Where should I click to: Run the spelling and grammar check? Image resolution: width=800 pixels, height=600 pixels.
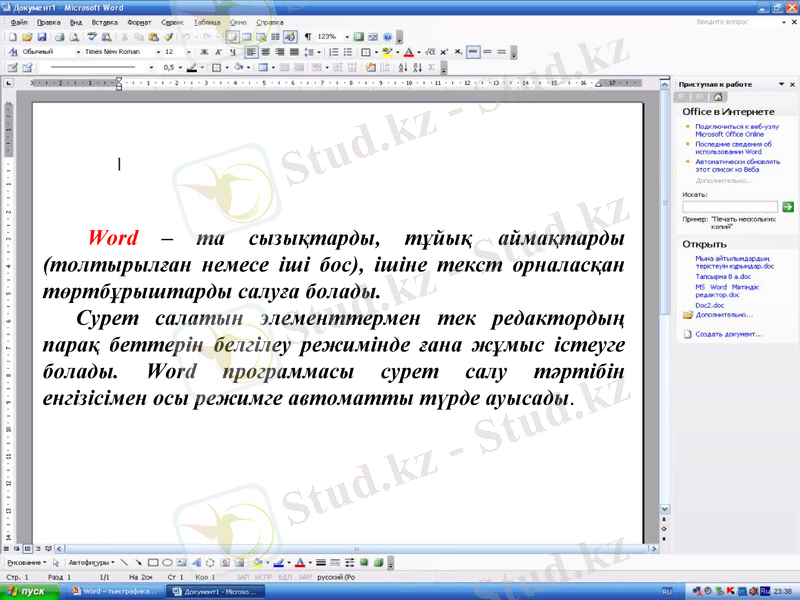coord(93,38)
